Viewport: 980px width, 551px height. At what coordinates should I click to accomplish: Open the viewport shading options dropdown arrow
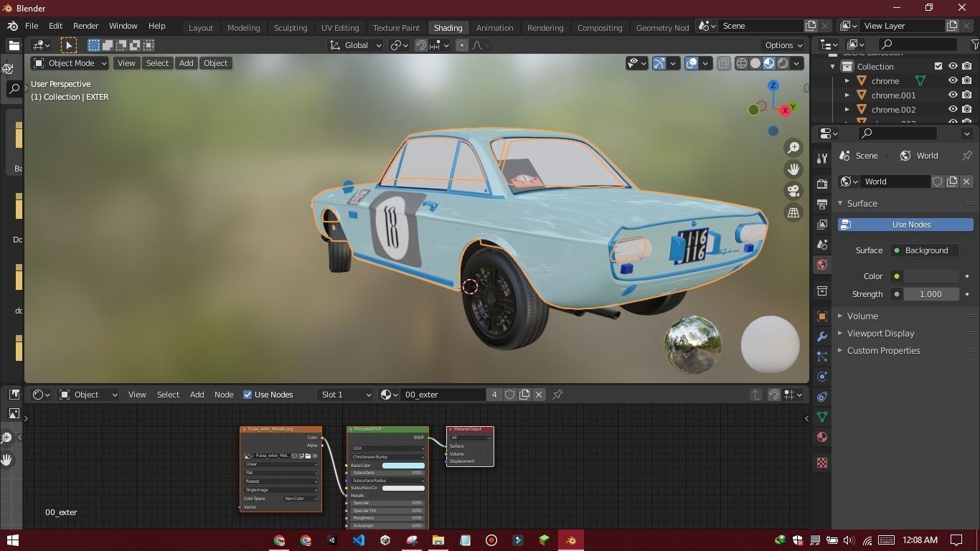[x=796, y=63]
